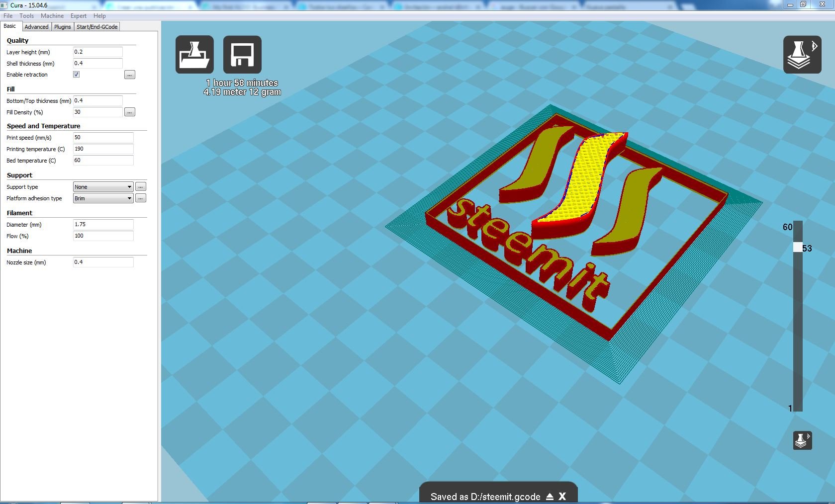The image size is (835, 504).
Task: Click the Save toolpath floppy icon
Action: click(242, 55)
